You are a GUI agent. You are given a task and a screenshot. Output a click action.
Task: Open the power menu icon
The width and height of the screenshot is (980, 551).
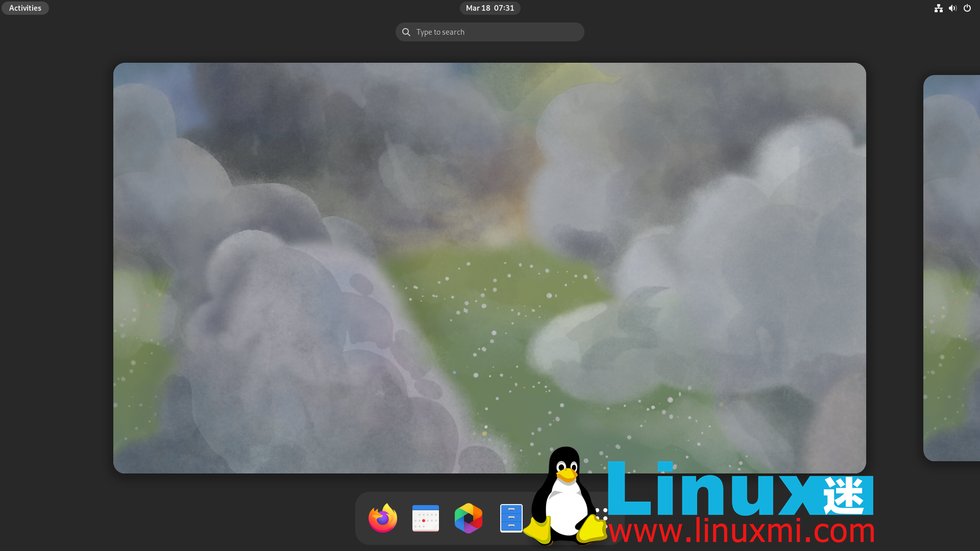click(967, 8)
